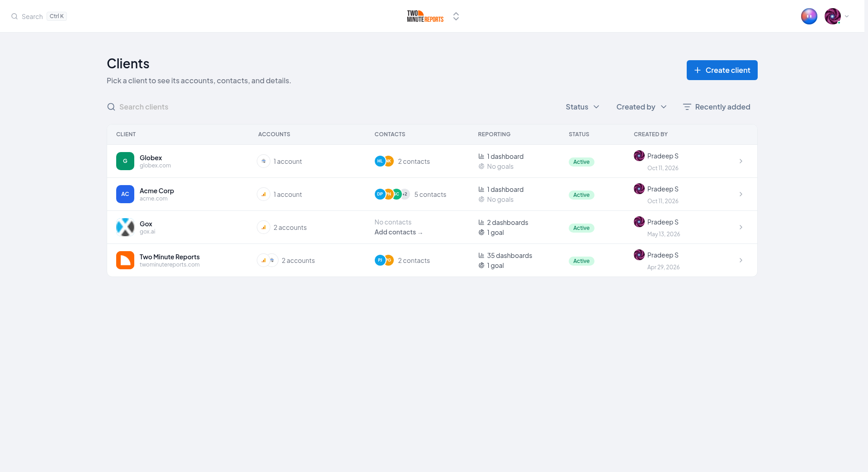Image resolution: width=868 pixels, height=472 pixels.
Task: Change the Recently added sort order
Action: pyautogui.click(x=717, y=107)
